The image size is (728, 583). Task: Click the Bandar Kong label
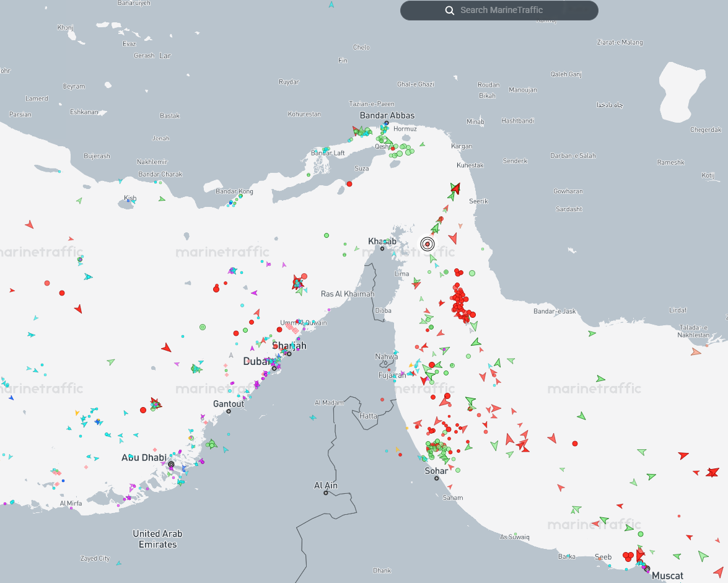click(x=234, y=191)
